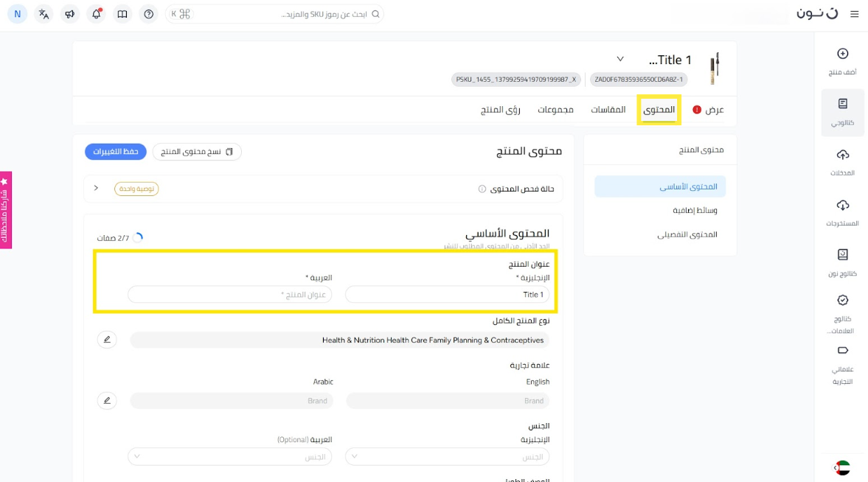Open the Catalog icon in sidebar

[x=843, y=105]
